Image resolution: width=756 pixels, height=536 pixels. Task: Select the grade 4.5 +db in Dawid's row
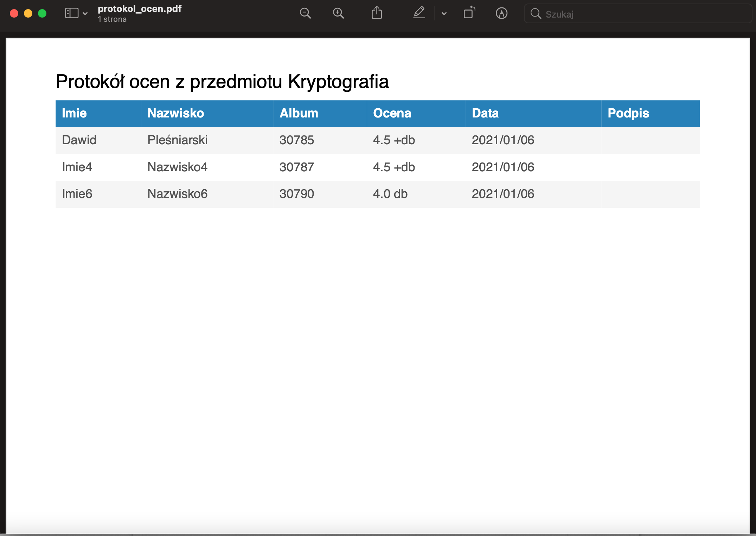pyautogui.click(x=393, y=140)
